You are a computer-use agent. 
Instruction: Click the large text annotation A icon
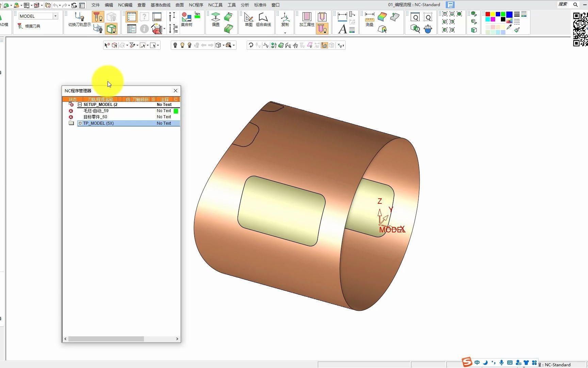click(x=342, y=29)
